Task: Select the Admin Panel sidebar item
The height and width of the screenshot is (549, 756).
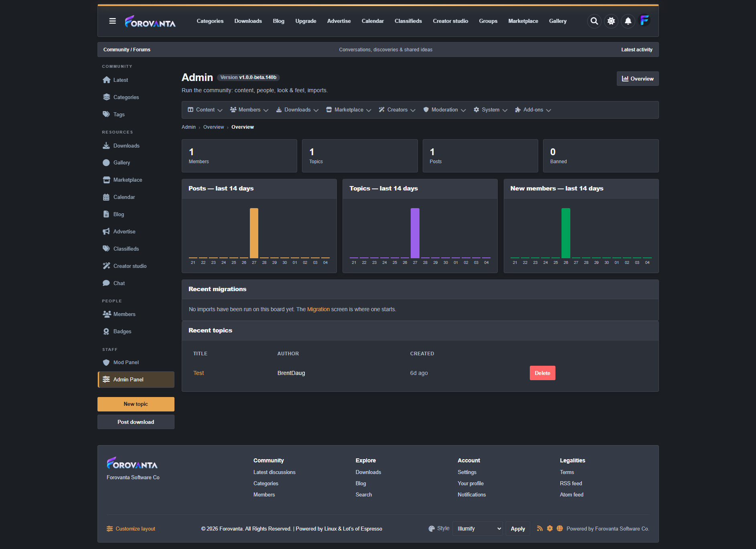Action: coord(136,379)
